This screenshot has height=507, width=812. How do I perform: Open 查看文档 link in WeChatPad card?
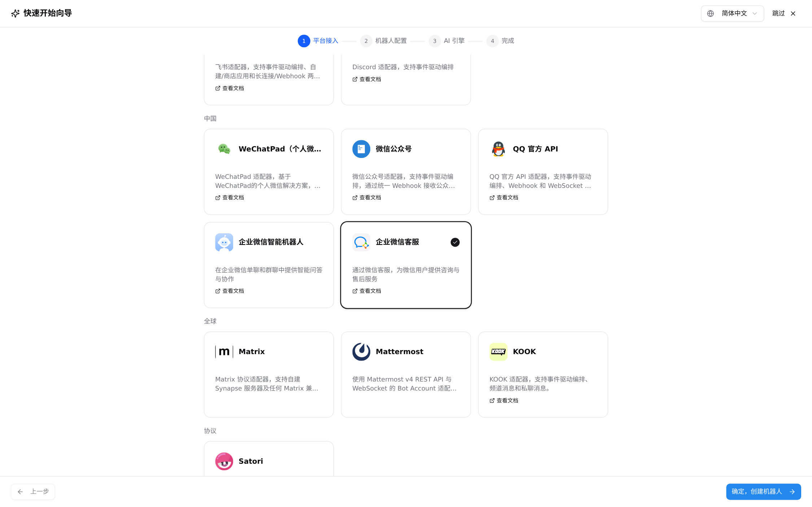coord(230,198)
